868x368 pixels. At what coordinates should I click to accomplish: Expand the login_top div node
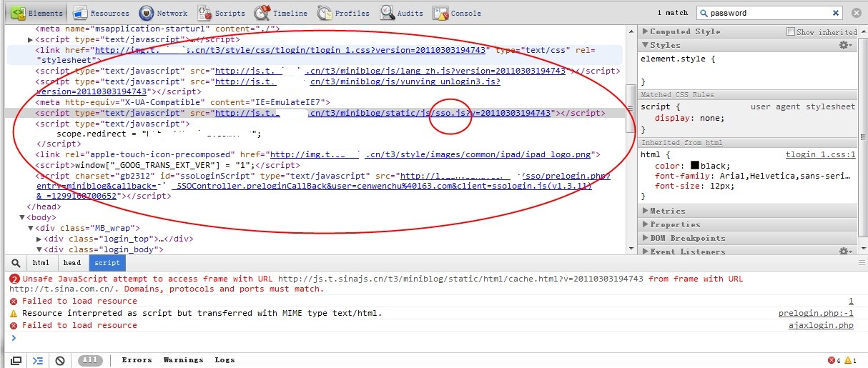pyautogui.click(x=39, y=239)
